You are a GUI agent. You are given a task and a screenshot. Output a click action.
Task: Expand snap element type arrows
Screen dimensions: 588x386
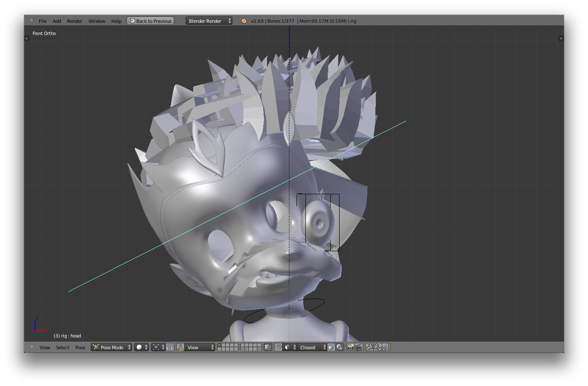(294, 347)
